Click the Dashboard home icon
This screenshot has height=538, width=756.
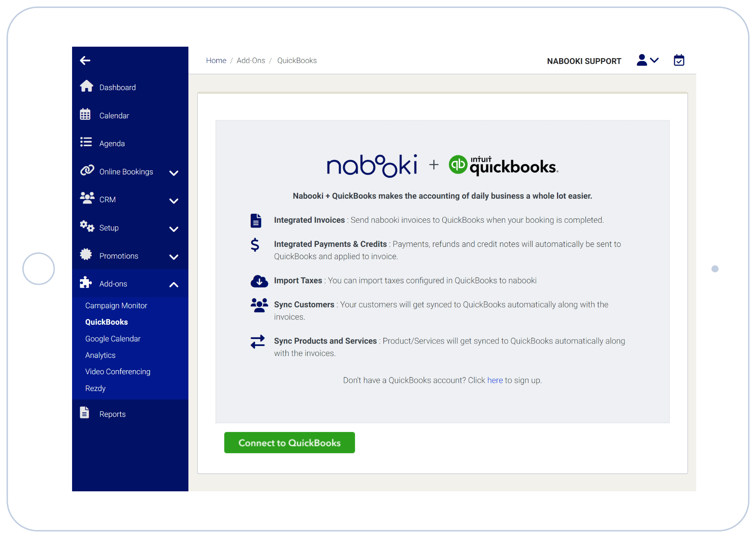(86, 86)
